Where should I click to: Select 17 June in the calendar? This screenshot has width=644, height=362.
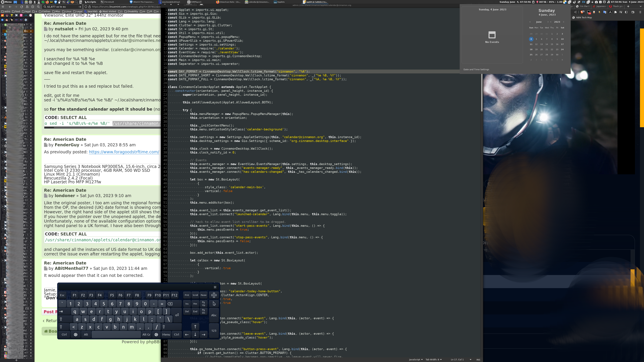562,44
